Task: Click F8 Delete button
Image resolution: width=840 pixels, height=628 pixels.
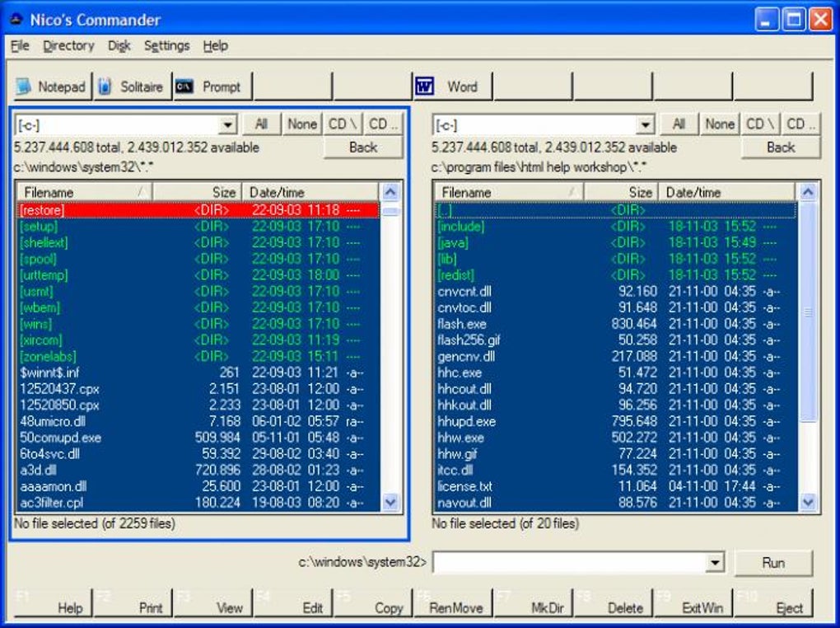Action: 613,602
